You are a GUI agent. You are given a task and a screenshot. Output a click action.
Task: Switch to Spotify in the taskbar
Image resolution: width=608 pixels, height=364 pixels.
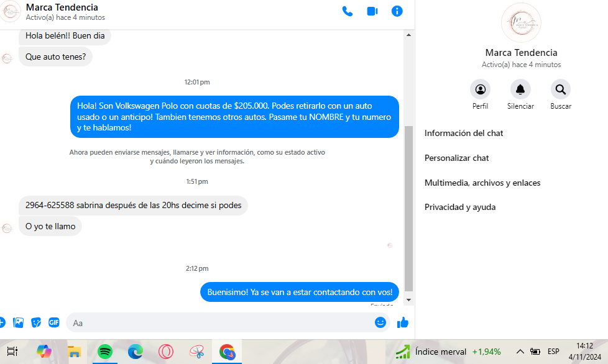(104, 352)
